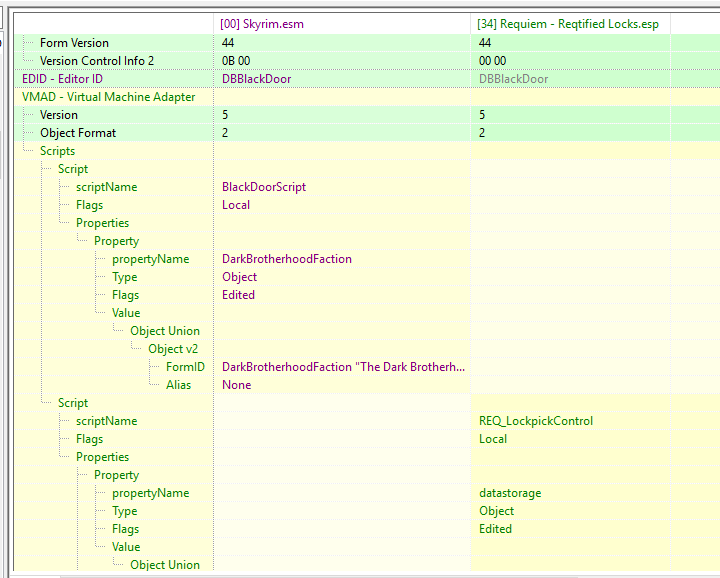Select the 0B 00 value cell
This screenshot has width=720, height=578.
point(236,61)
